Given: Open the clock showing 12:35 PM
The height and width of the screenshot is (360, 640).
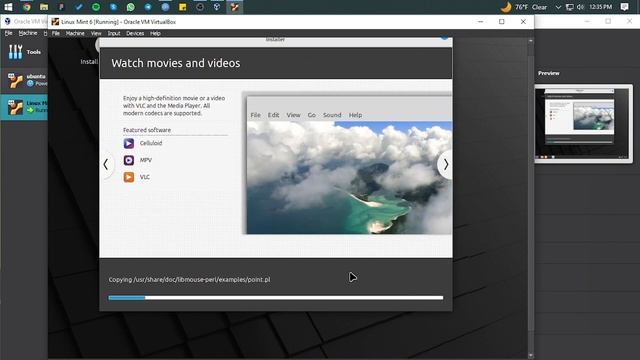Looking at the screenshot, I should click(600, 7).
